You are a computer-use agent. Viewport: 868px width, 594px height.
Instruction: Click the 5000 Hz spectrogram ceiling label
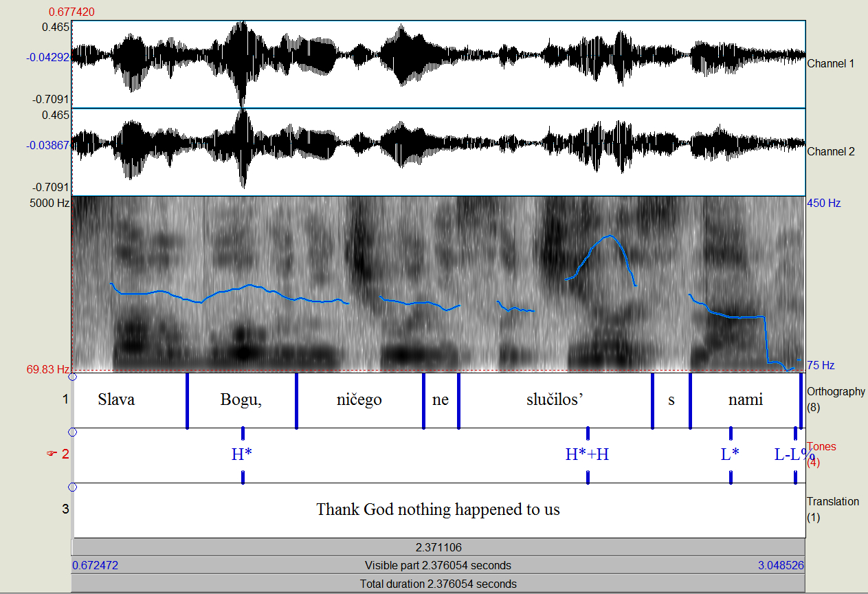(48, 203)
